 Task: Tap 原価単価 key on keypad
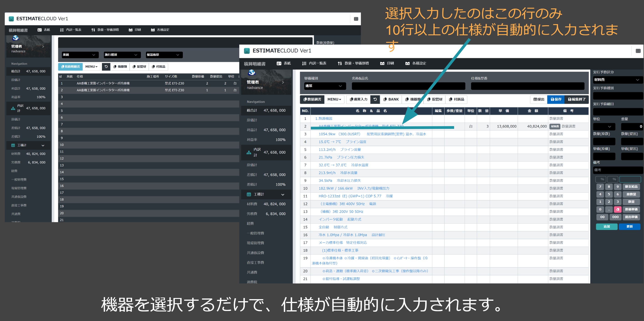[631, 209]
